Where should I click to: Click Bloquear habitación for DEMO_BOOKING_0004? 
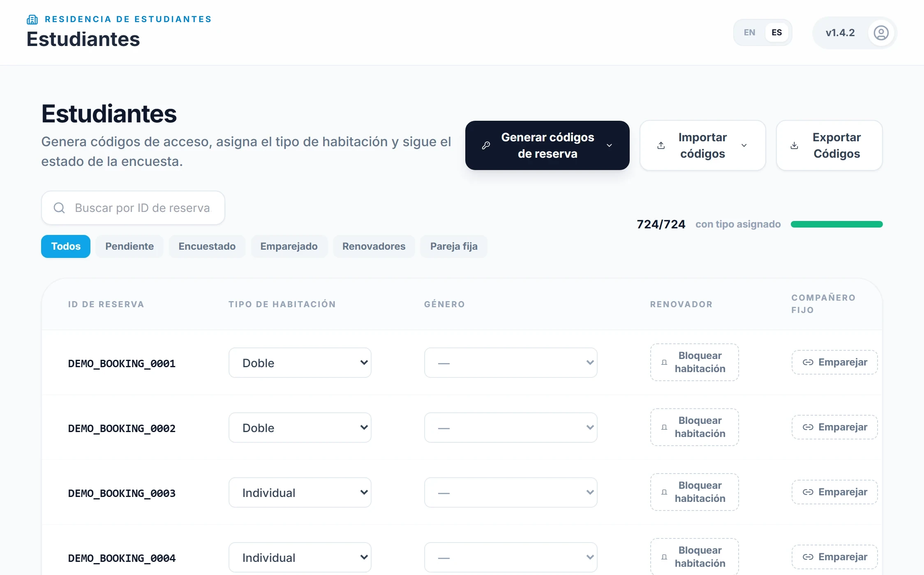click(695, 557)
